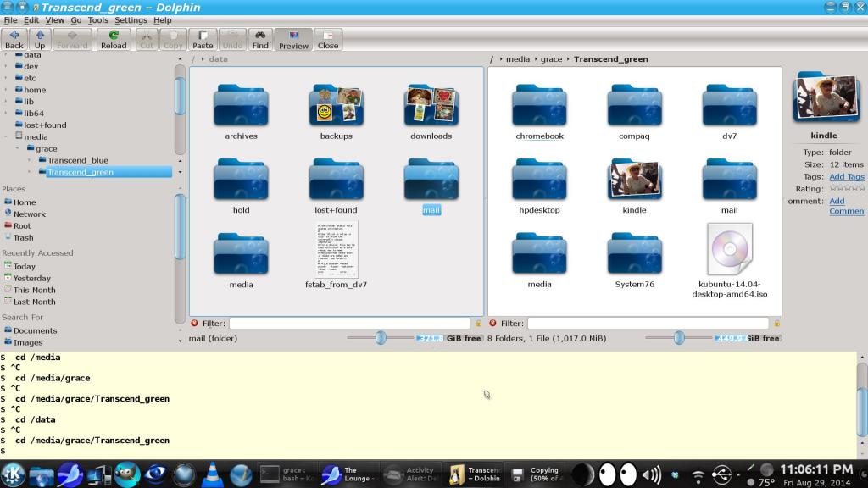868x488 pixels.
Task: Expand the home folder tree node
Action: (x=7, y=90)
